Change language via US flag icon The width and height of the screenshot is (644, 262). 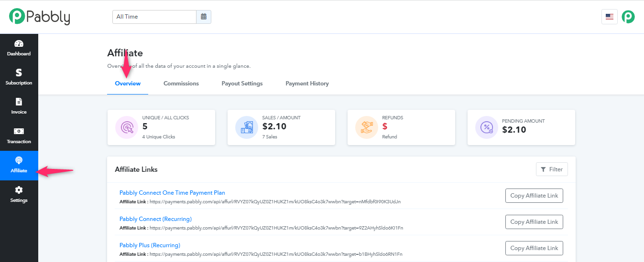[x=609, y=17]
